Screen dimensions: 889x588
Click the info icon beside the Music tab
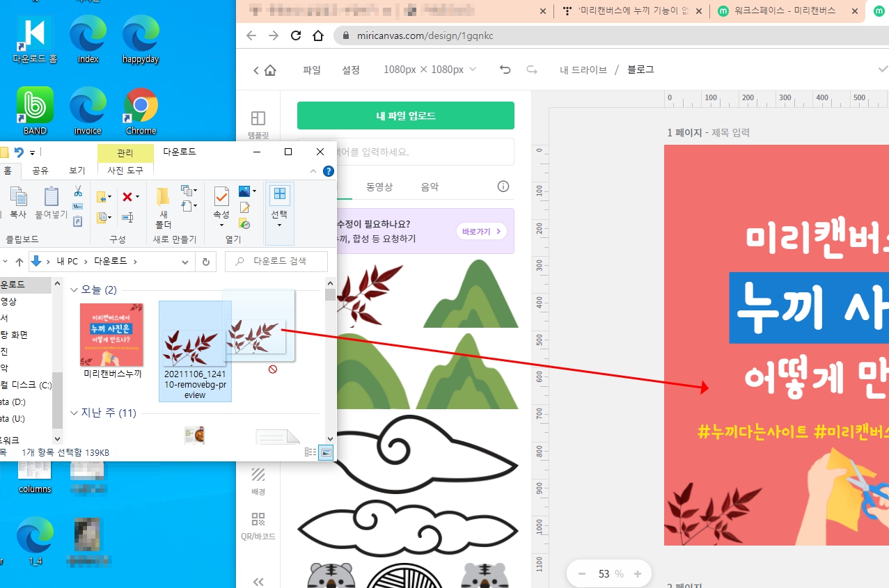(x=503, y=186)
